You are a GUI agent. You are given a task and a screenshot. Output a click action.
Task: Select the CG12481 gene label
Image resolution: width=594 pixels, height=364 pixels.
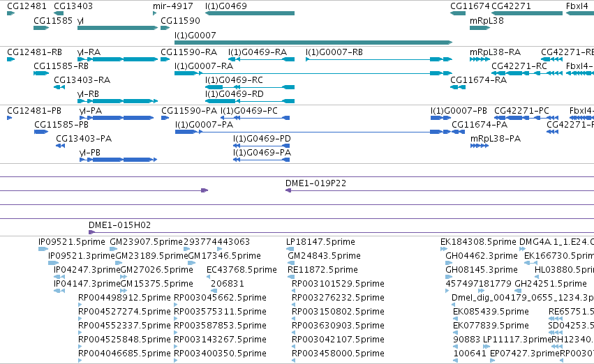pos(27,6)
